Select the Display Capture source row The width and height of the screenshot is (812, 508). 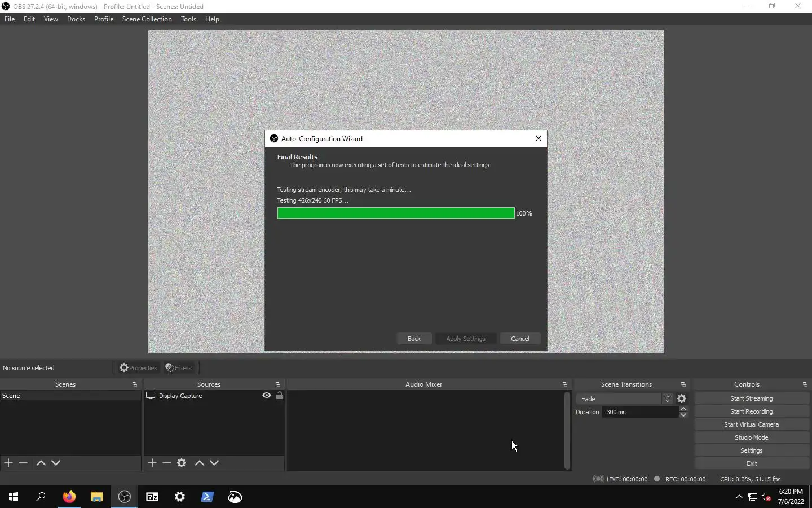tap(214, 396)
